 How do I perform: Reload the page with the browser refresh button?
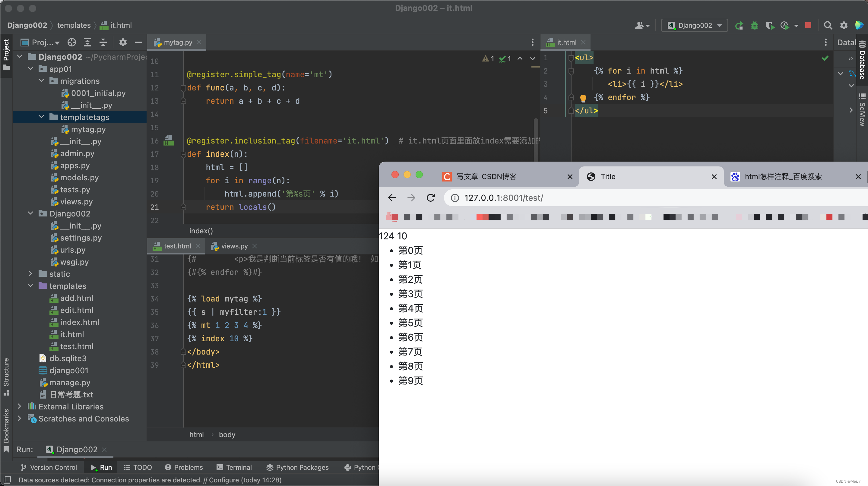431,198
